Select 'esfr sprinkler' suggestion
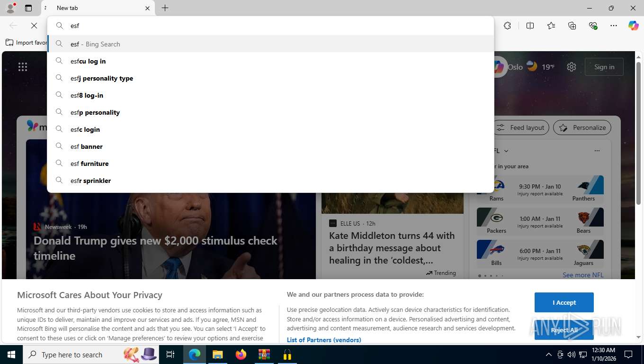The image size is (644, 364). click(x=270, y=181)
